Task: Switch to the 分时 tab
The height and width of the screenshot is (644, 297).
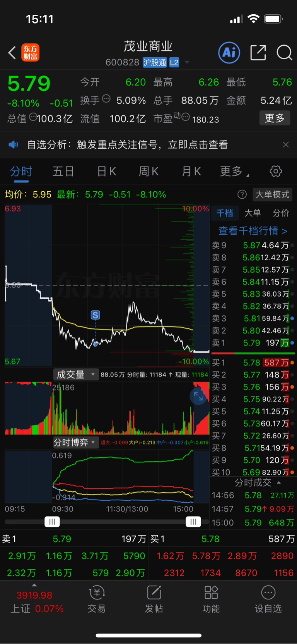Action: [x=21, y=171]
